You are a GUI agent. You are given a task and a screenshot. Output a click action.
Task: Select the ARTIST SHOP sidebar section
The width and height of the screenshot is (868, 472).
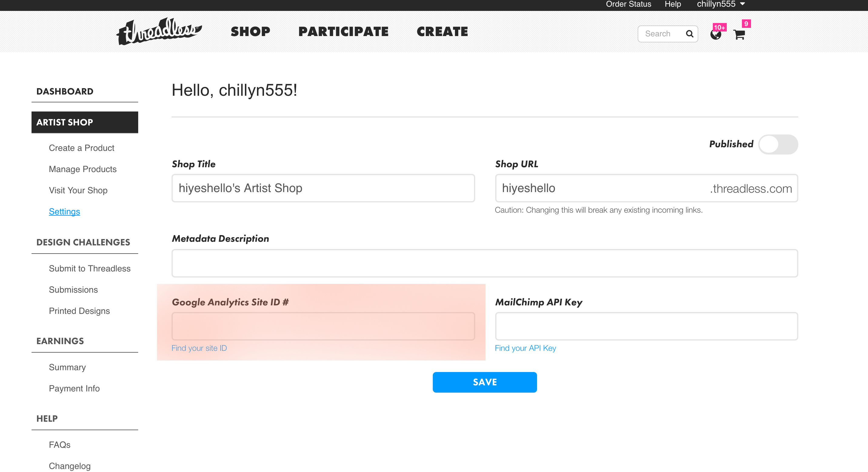pos(85,122)
